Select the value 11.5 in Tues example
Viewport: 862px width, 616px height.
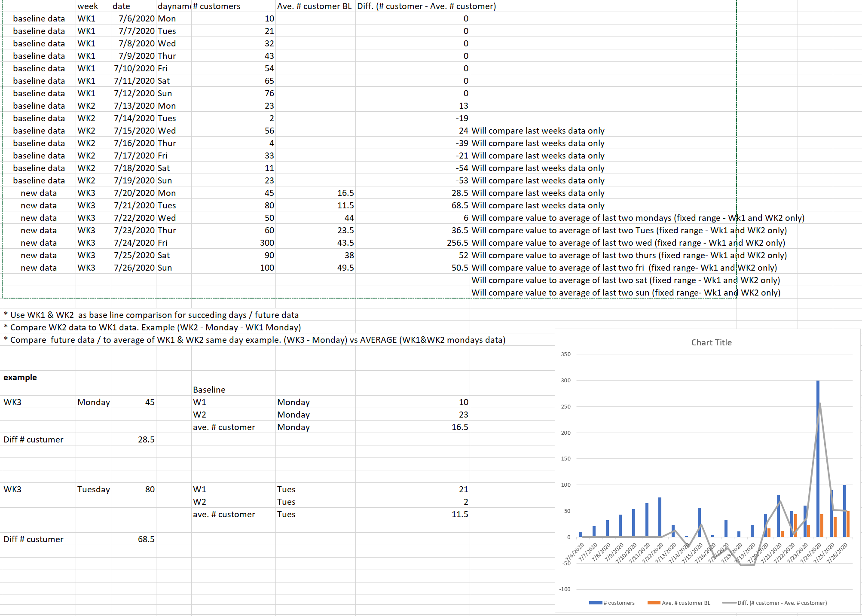click(413, 514)
